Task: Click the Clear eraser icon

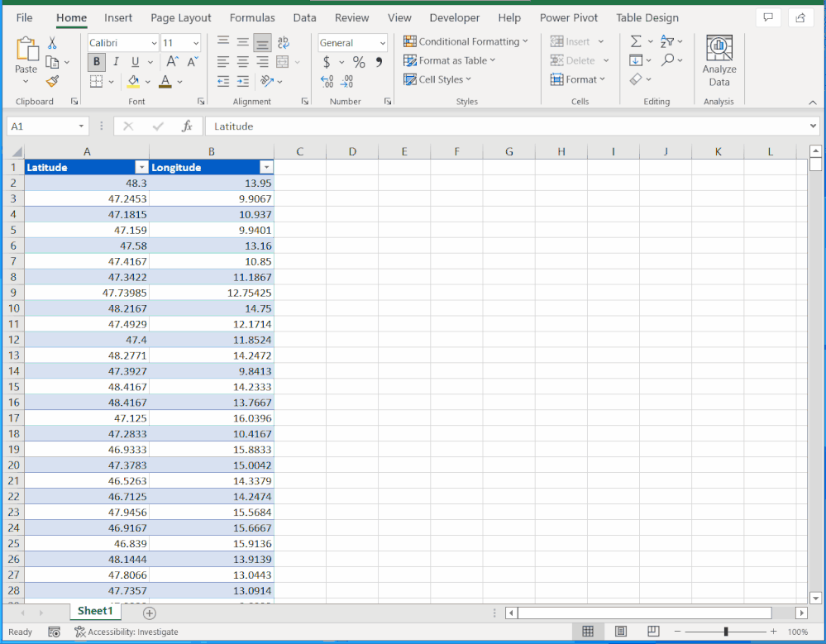Action: pyautogui.click(x=636, y=79)
